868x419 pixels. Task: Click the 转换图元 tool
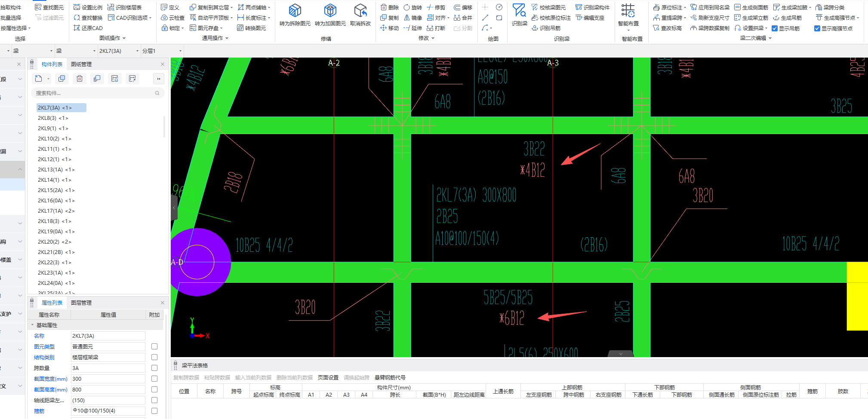tap(252, 28)
